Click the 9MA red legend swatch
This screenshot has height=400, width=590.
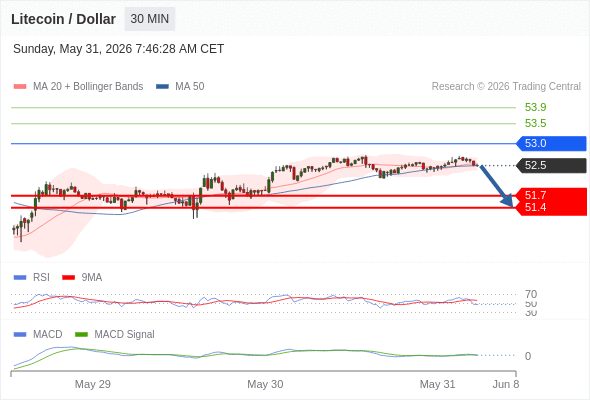click(x=68, y=278)
